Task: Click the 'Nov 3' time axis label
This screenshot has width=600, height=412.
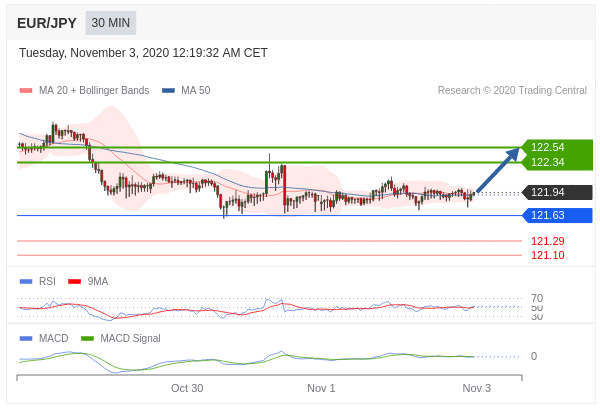Action: pos(476,388)
